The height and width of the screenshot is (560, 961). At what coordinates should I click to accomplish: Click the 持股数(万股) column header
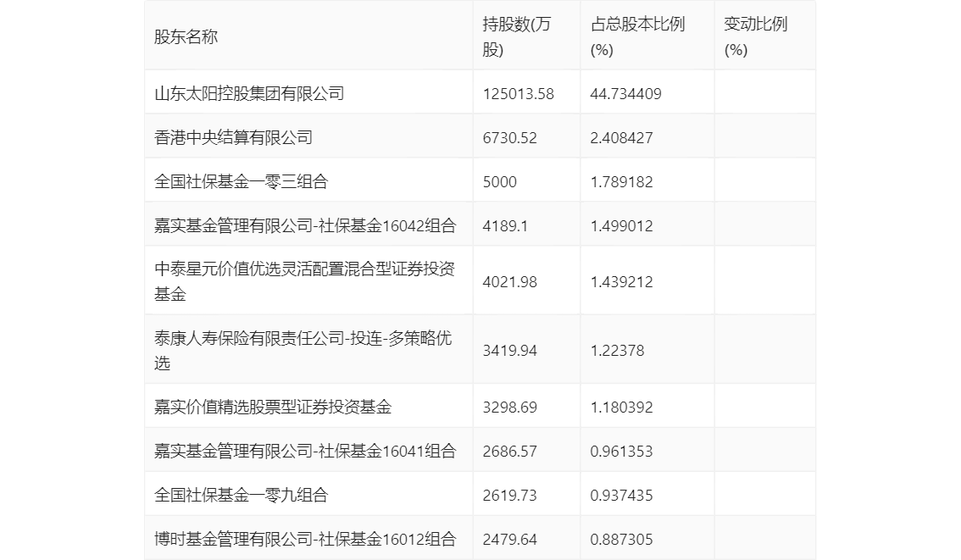click(x=517, y=36)
